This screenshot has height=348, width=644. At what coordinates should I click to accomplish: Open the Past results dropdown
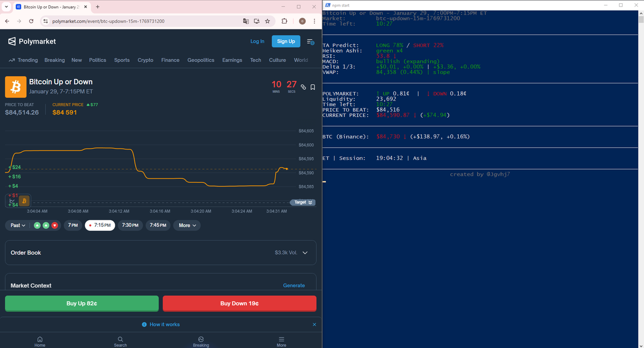pyautogui.click(x=18, y=225)
